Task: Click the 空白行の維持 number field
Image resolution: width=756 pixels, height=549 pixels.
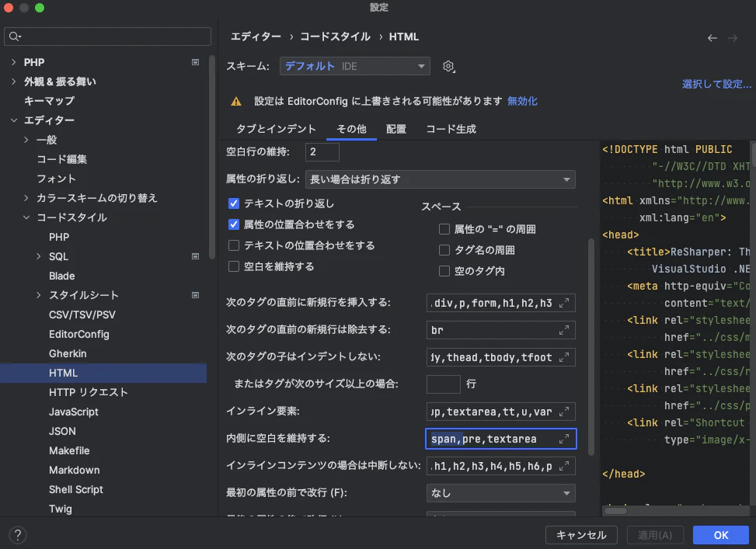Action: (x=322, y=152)
